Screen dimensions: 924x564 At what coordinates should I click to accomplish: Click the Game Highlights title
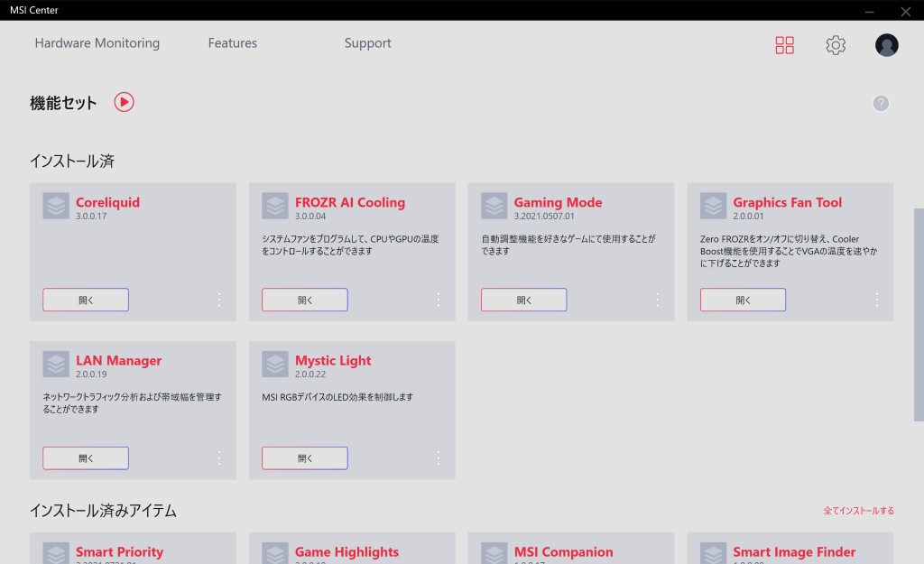coord(346,551)
